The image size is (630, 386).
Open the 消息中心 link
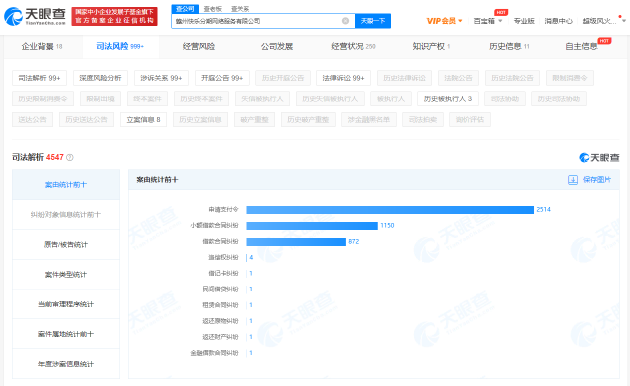click(558, 21)
